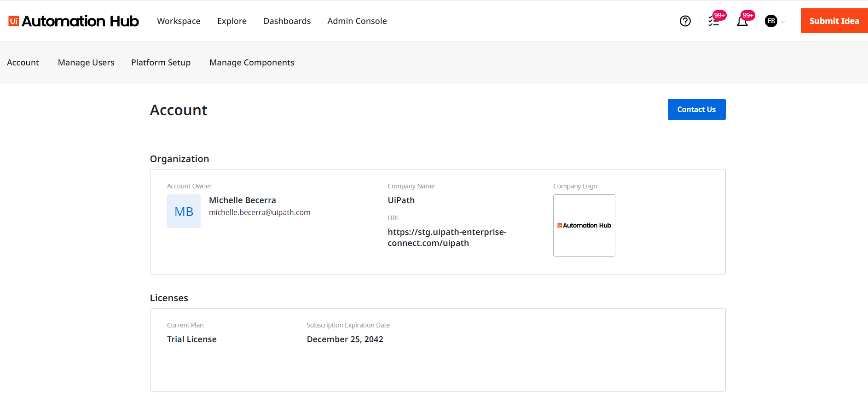Open the tasks checklist icon
Viewport: 868px width, 397px height.
[x=714, y=21]
